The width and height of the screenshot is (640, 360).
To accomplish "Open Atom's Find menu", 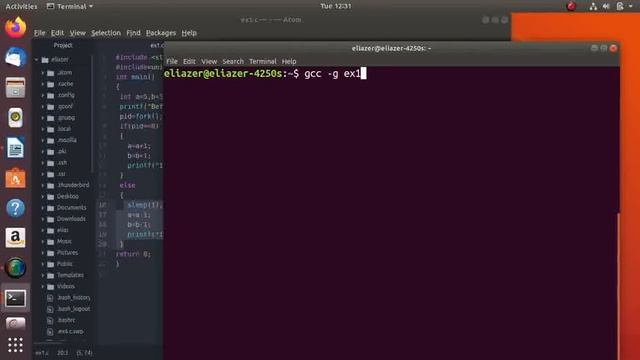I will [133, 33].
